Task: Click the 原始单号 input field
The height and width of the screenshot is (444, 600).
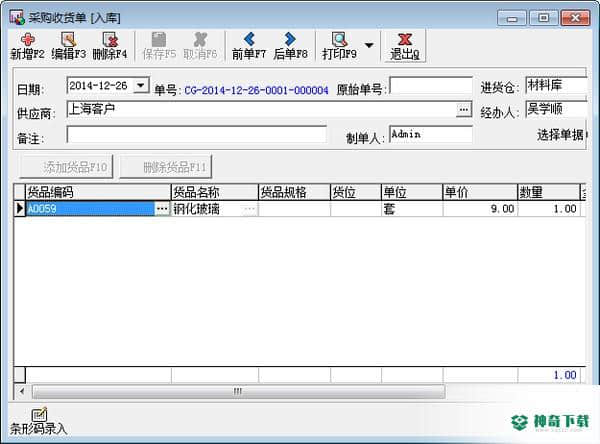Action: pyautogui.click(x=431, y=86)
